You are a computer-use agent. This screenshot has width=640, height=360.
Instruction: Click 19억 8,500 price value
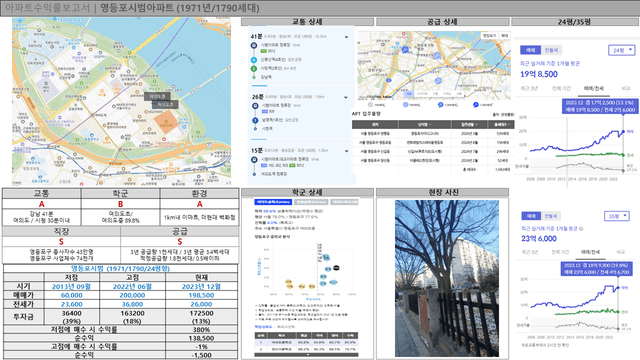(x=539, y=74)
